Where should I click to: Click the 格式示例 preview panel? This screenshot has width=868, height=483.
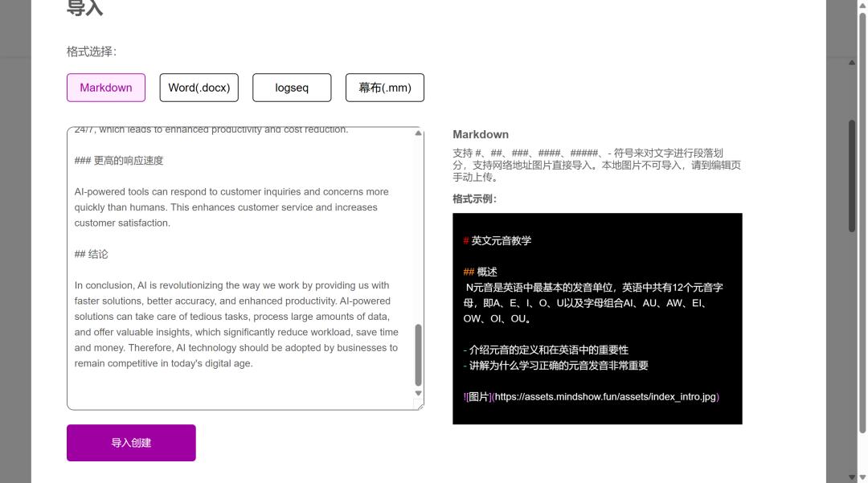(597, 318)
